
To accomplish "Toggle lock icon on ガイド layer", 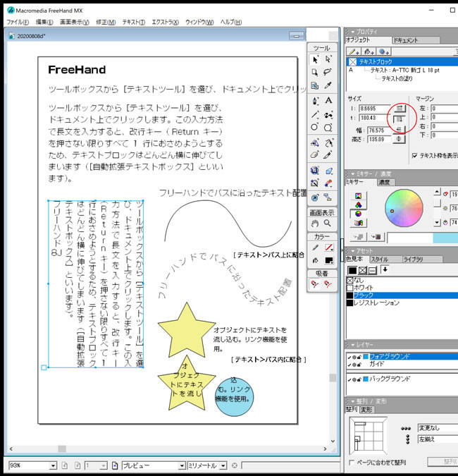I will pyautogui.click(x=359, y=365).
